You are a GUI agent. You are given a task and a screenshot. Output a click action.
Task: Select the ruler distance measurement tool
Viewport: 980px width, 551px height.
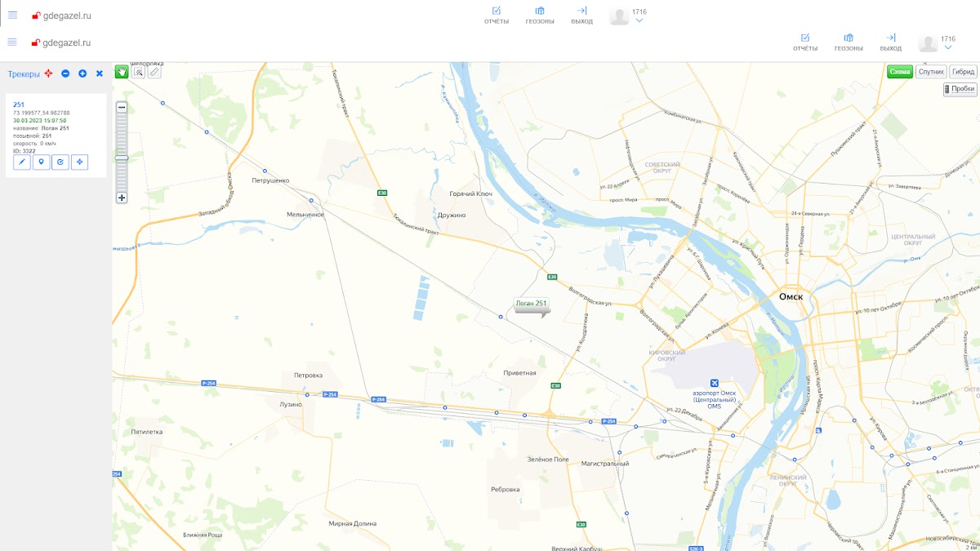(x=154, y=72)
